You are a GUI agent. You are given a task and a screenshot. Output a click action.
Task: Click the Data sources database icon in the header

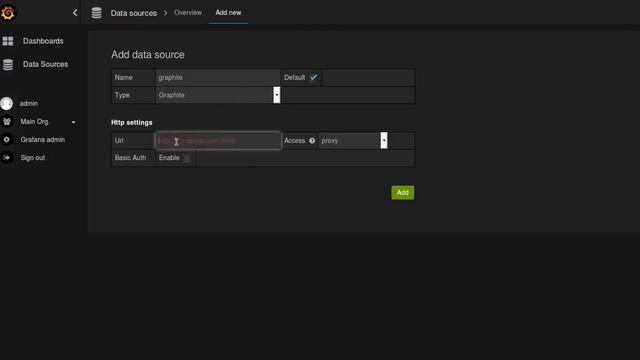coord(96,13)
